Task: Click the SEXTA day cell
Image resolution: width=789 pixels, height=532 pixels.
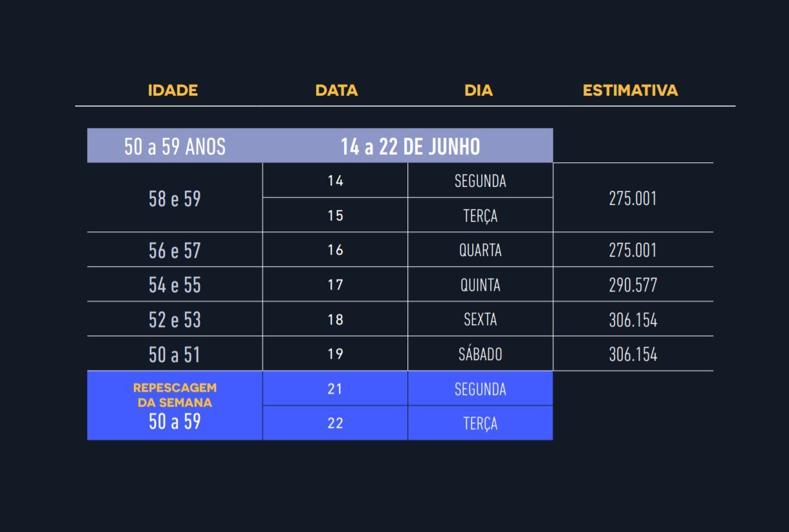Action: click(481, 319)
